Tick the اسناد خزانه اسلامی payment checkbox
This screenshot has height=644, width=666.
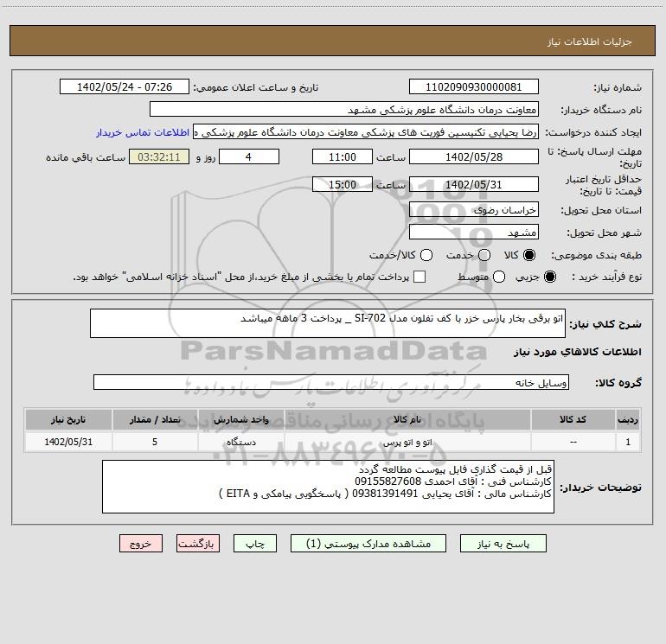point(419,277)
